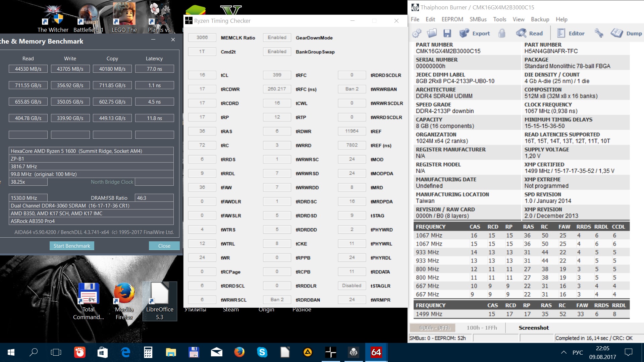The width and height of the screenshot is (644, 362).
Task: Switch to the 100h - 1FFh tab
Action: [482, 328]
